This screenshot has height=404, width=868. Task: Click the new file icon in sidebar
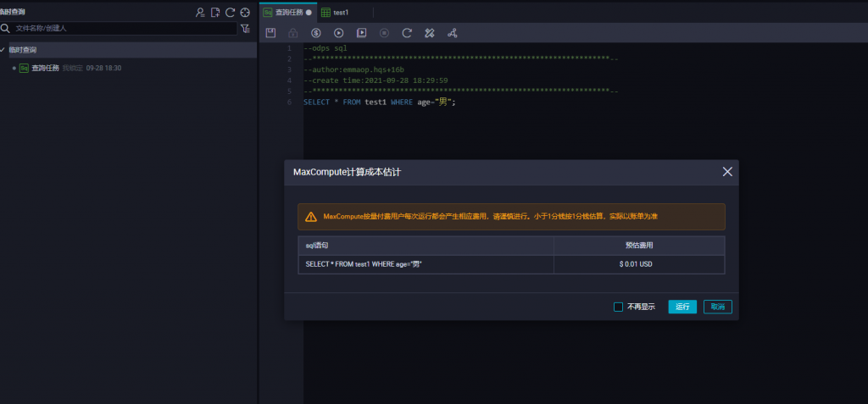[x=215, y=12]
